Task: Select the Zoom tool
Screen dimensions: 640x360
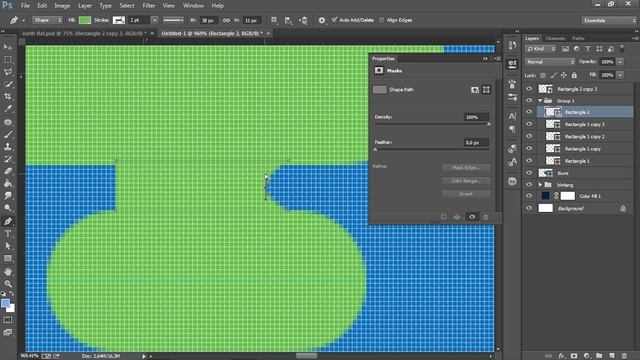Action: 8,284
